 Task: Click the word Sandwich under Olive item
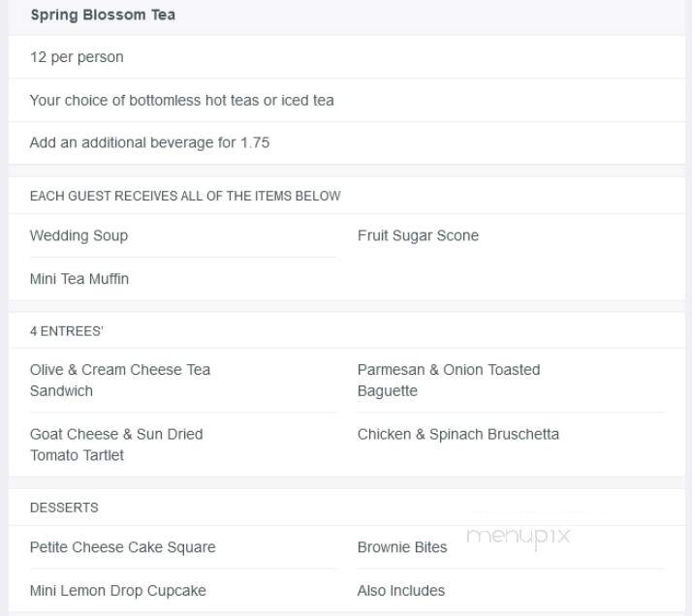click(x=61, y=391)
